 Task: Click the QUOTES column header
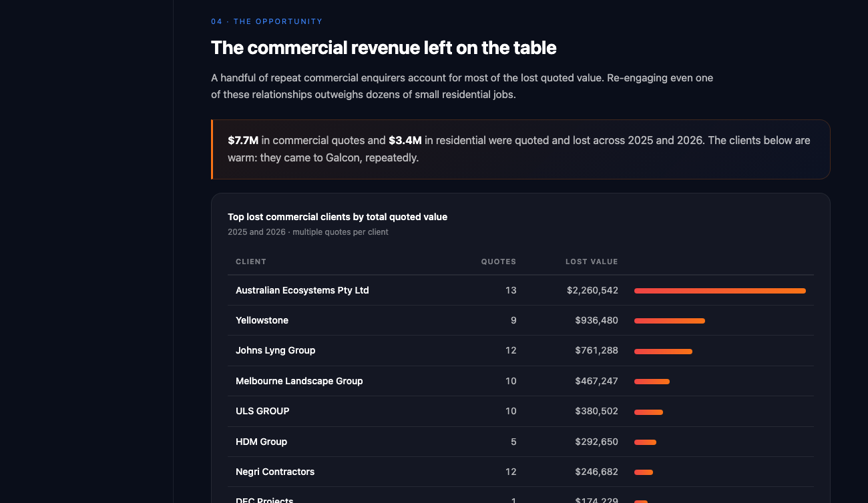(x=499, y=262)
